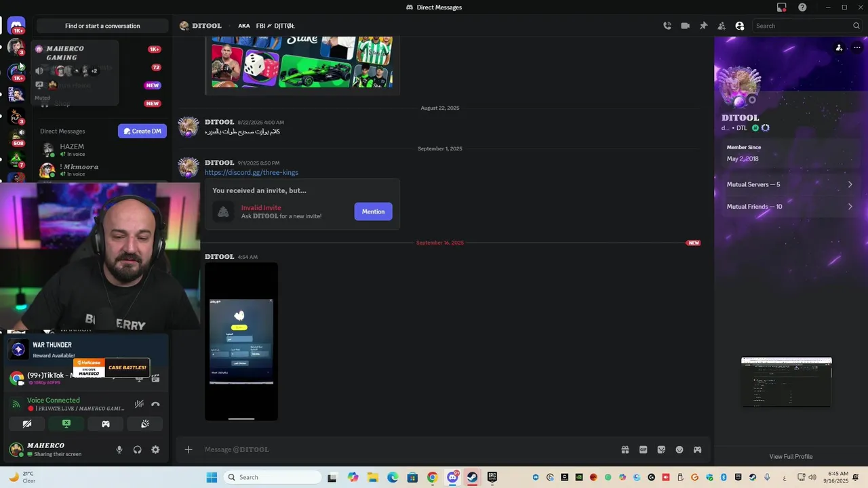Viewport: 868px width, 488px height.
Task: Start a voice call with DITOOL
Action: pos(667,26)
